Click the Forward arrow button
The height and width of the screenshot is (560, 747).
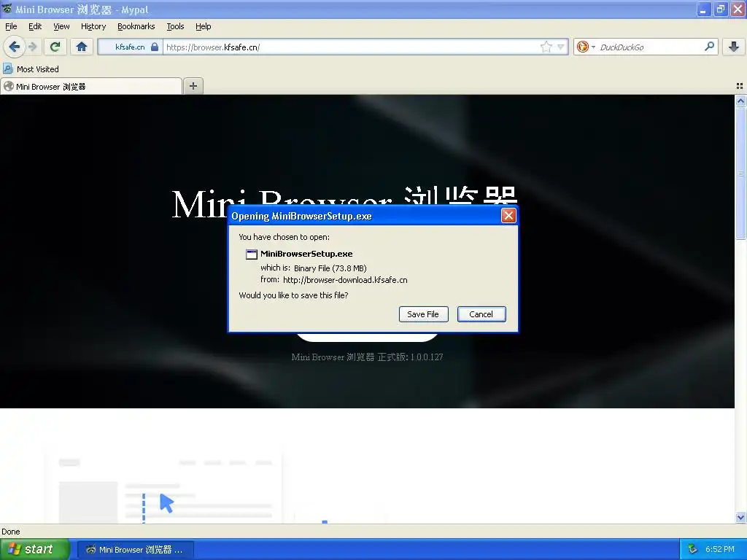click(33, 47)
